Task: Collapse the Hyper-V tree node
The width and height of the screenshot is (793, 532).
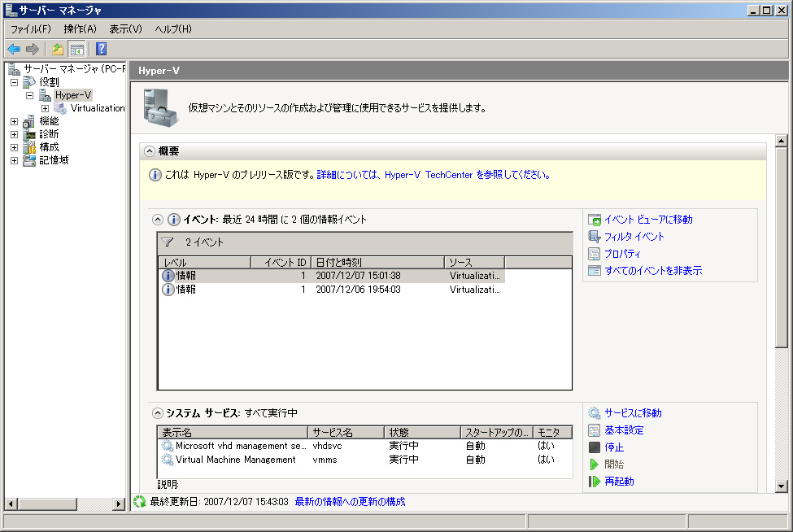Action: tap(30, 95)
